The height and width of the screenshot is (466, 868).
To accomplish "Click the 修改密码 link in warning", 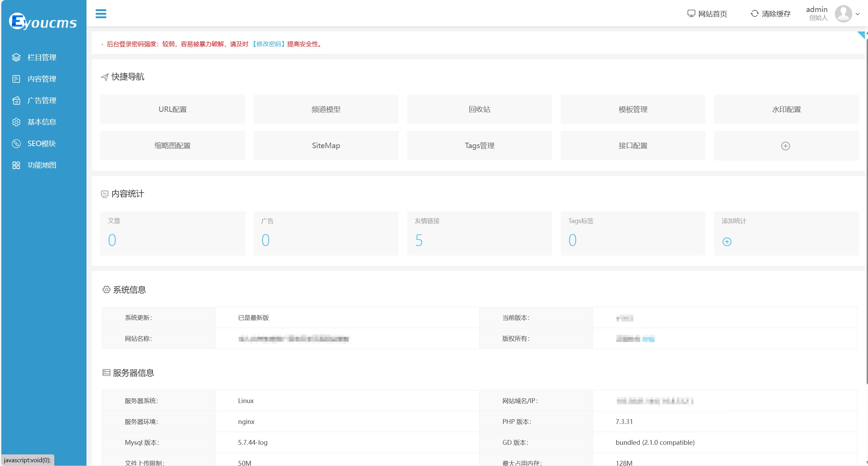I will pos(269,44).
